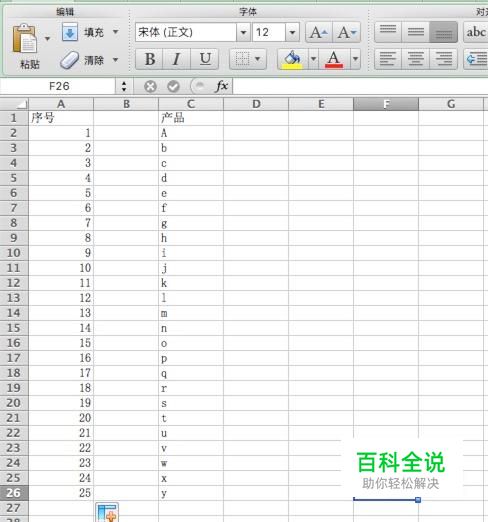Viewport: 488px width, 522px height.
Task: Click cell A21 with value 20
Action: tap(61, 418)
